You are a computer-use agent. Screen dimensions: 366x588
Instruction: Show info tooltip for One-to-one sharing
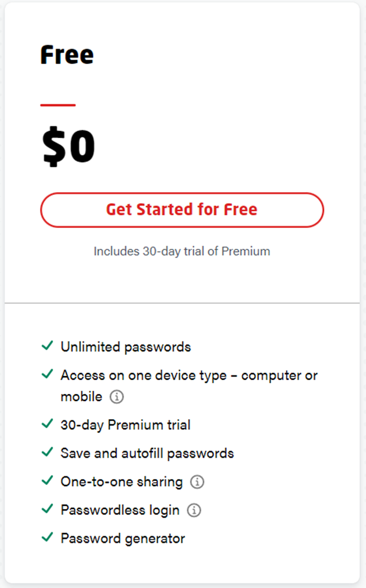(197, 482)
